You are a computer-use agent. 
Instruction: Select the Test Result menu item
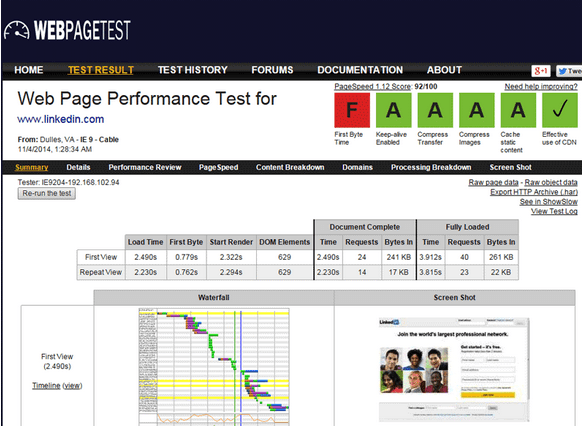101,70
